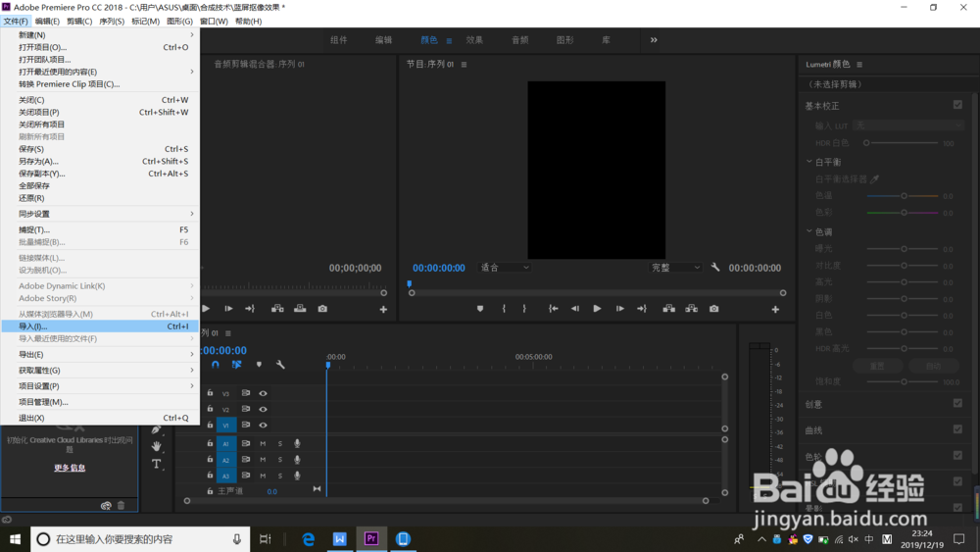Adjust the 曝光 slider handle
This screenshot has width=980, height=552.
(904, 249)
